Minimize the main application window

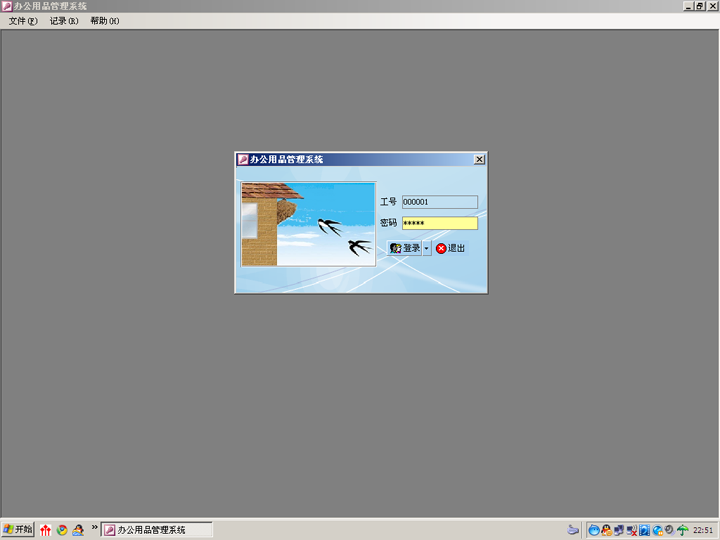[688, 6]
